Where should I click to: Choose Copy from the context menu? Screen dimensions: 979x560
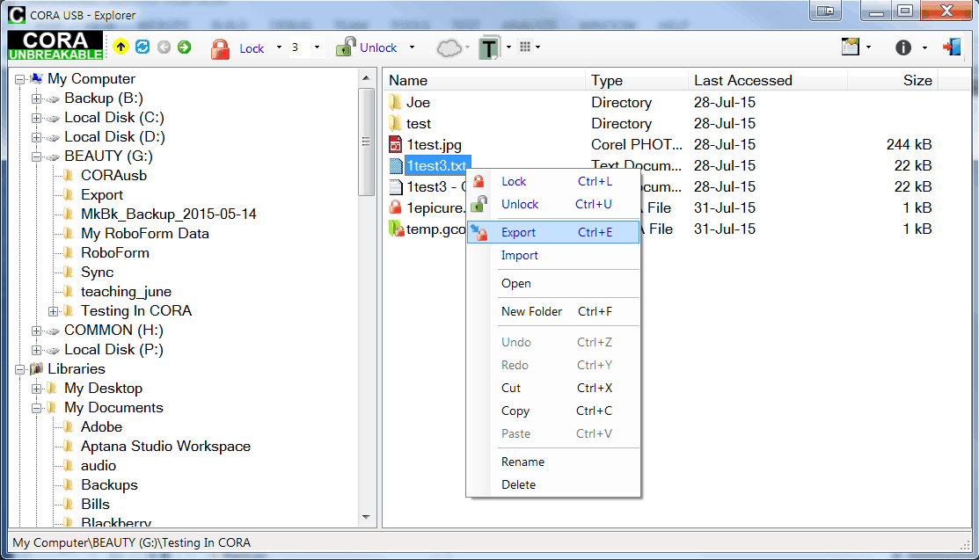[x=553, y=411]
